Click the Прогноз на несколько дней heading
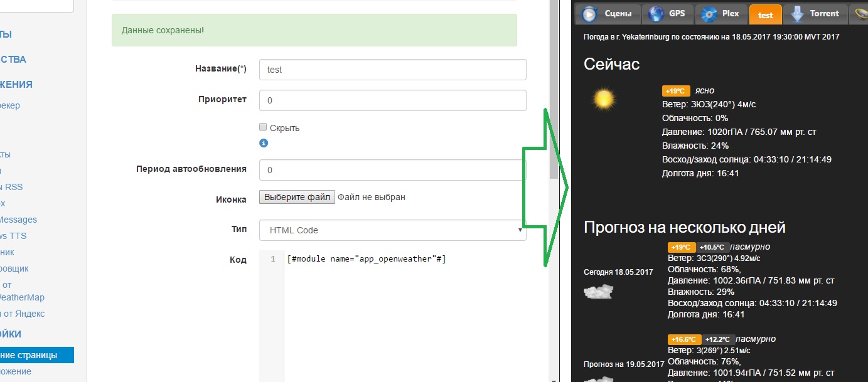This screenshot has width=868, height=382. (685, 227)
